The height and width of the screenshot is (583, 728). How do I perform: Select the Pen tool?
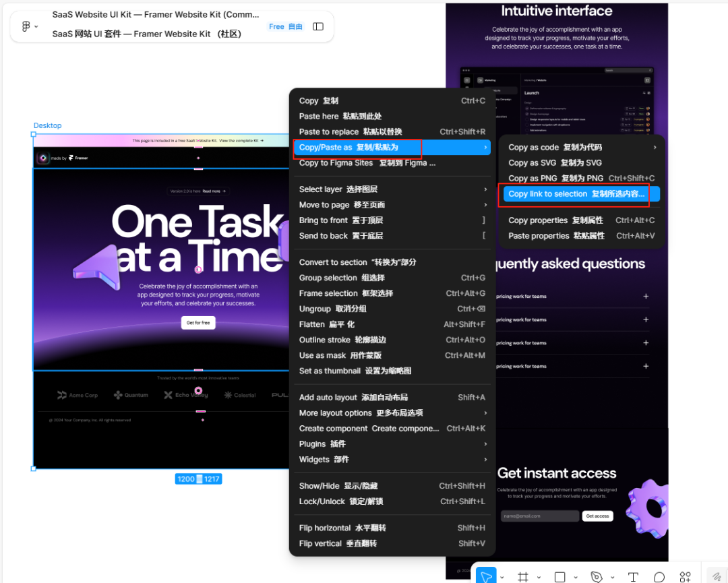pos(597,576)
